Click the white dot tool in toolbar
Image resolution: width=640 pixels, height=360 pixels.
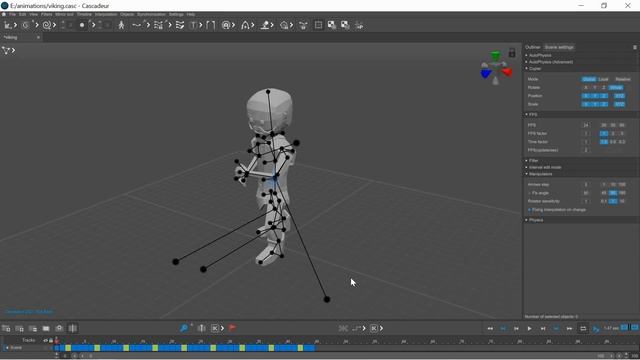(82, 25)
